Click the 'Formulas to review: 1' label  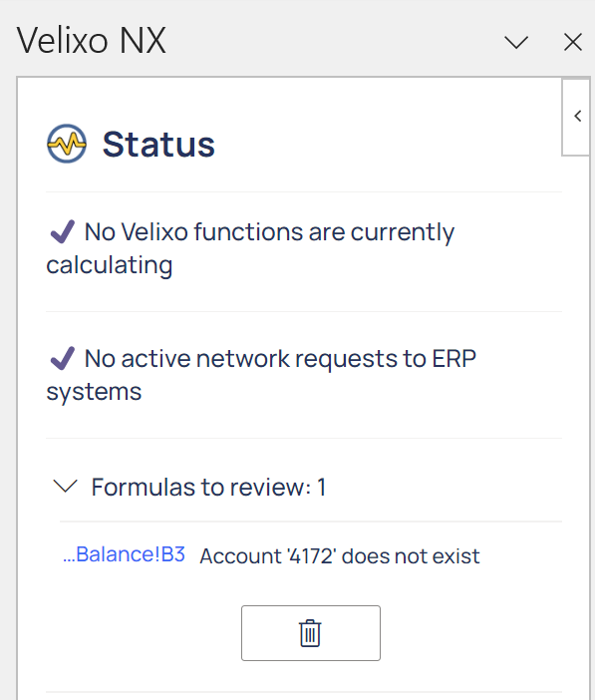pos(208,487)
